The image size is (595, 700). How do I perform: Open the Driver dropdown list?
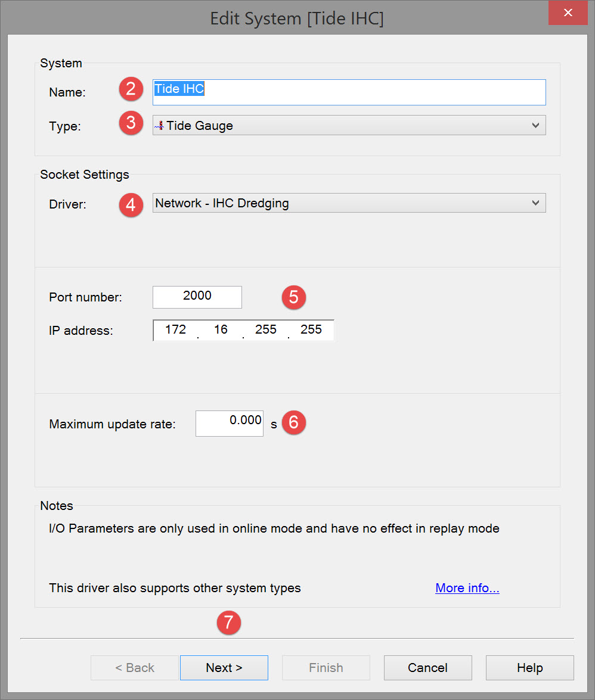click(x=535, y=203)
